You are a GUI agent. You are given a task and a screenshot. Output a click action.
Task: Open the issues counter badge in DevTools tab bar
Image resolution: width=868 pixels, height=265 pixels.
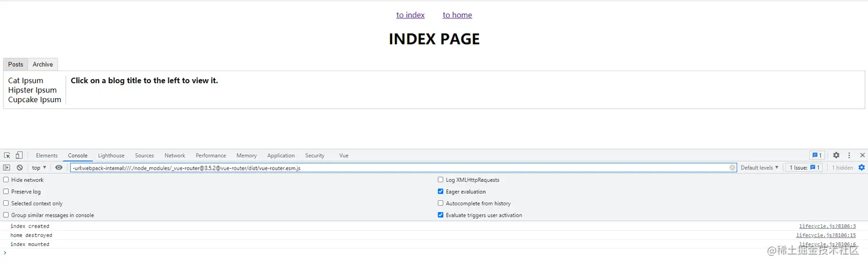click(x=816, y=155)
